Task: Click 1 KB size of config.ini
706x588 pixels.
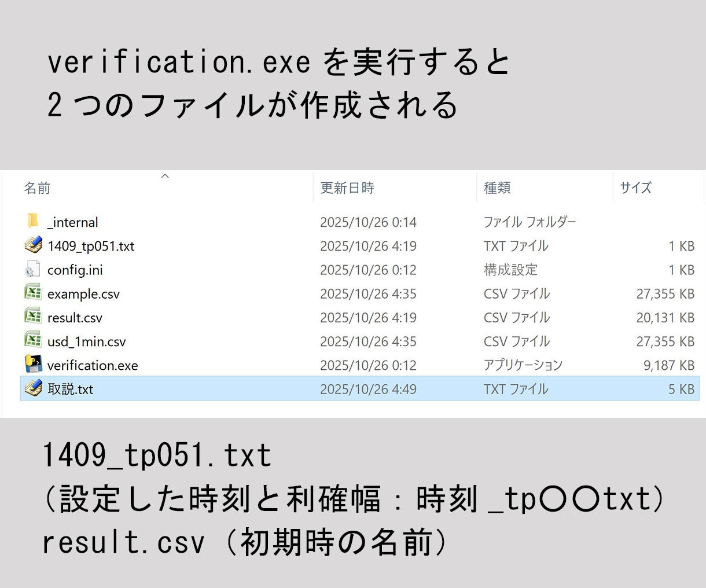Action: pyautogui.click(x=681, y=270)
